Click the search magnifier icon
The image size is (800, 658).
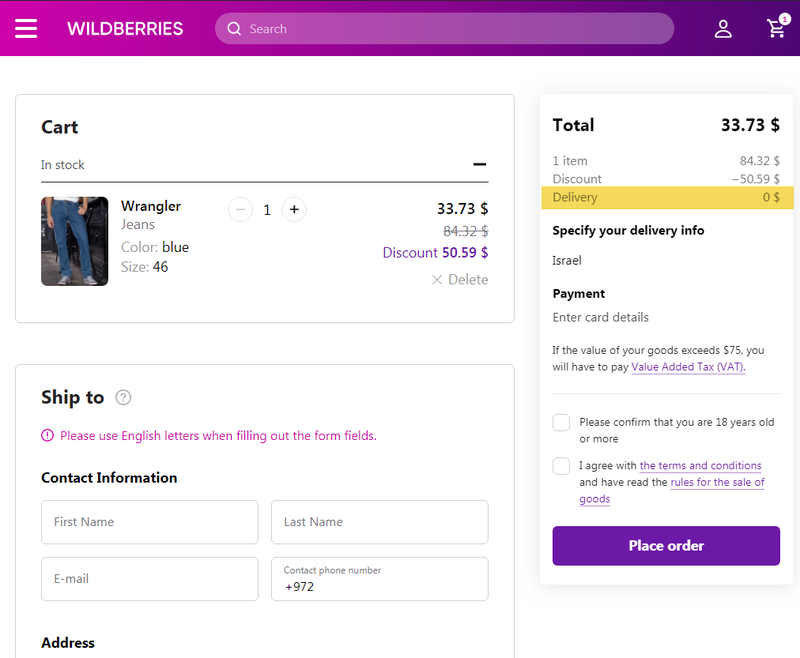[x=234, y=29]
